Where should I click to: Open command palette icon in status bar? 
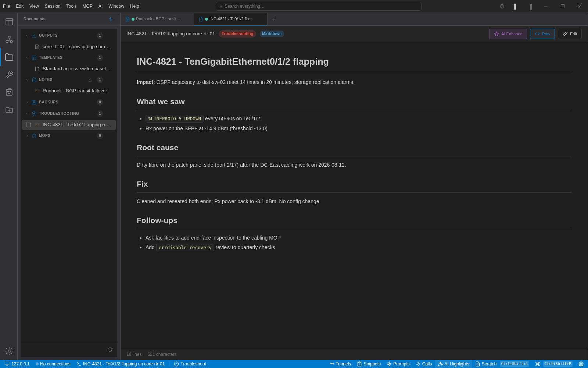click(538, 364)
